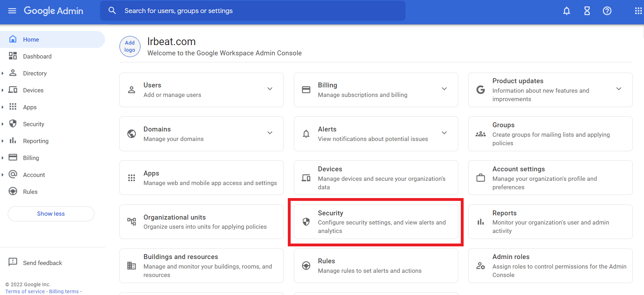
Task: Open the help question mark icon
Action: [x=607, y=11]
